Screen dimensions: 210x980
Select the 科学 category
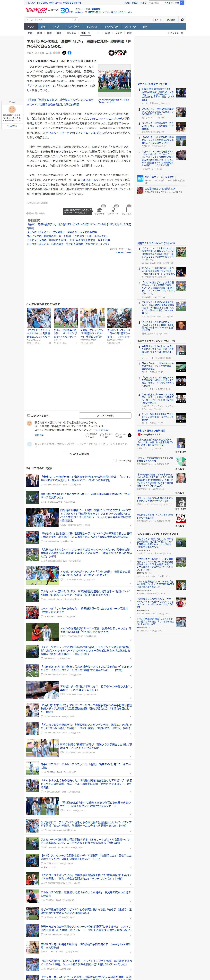[107, 33]
